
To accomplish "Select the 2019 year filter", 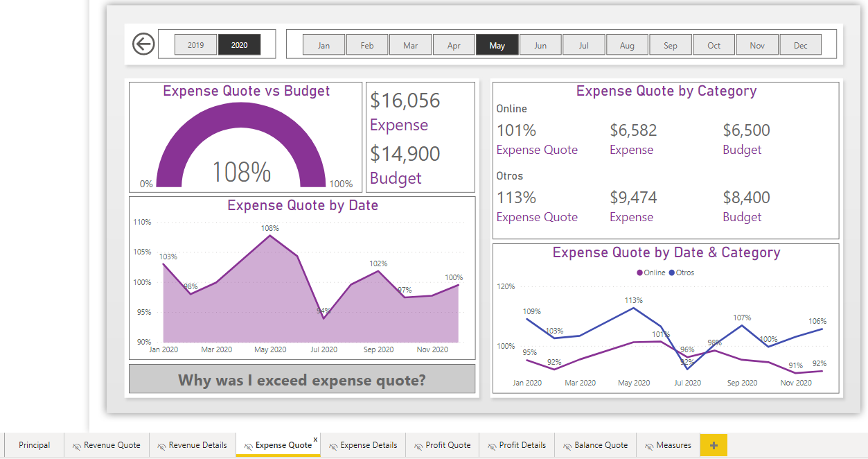I will coord(195,44).
